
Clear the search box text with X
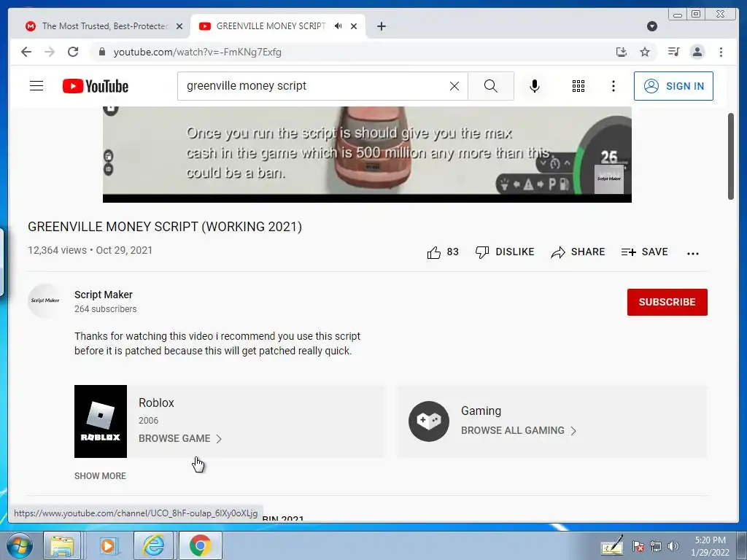pyautogui.click(x=454, y=86)
